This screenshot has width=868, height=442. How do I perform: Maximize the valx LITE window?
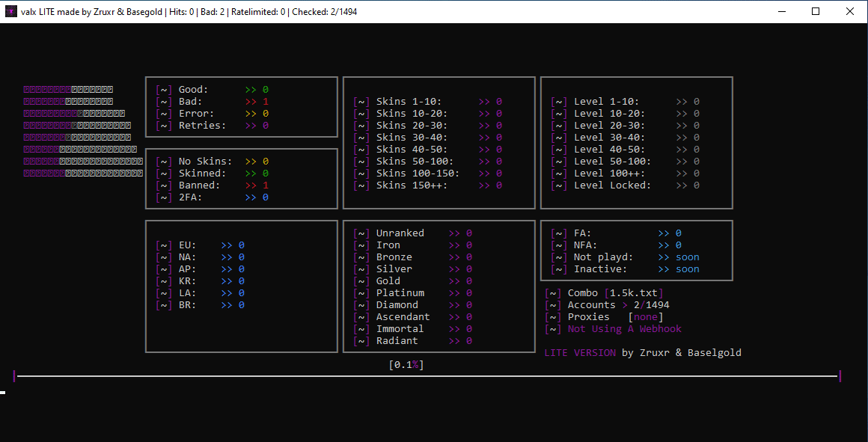(816, 11)
